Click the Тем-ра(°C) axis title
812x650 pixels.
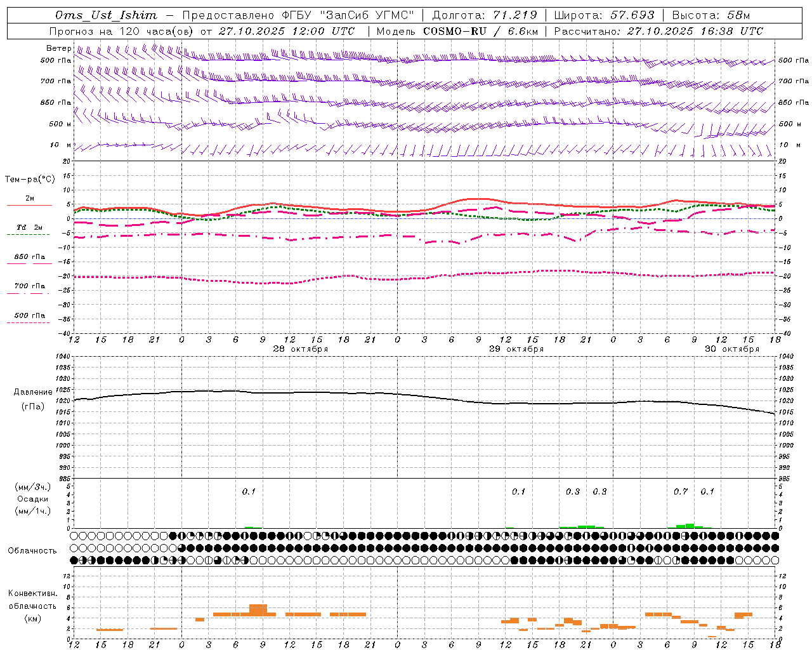[30, 179]
